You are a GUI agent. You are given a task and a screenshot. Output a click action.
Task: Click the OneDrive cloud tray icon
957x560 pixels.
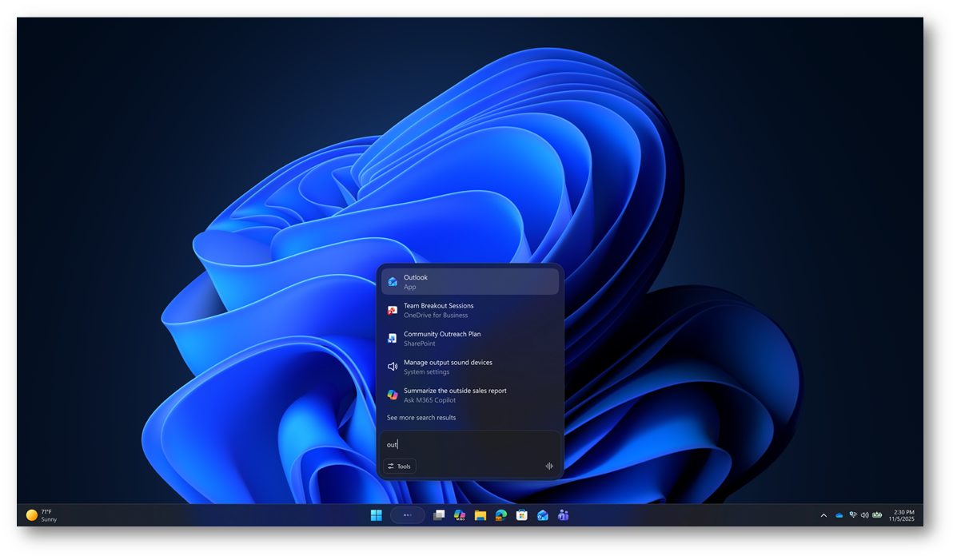tap(839, 515)
